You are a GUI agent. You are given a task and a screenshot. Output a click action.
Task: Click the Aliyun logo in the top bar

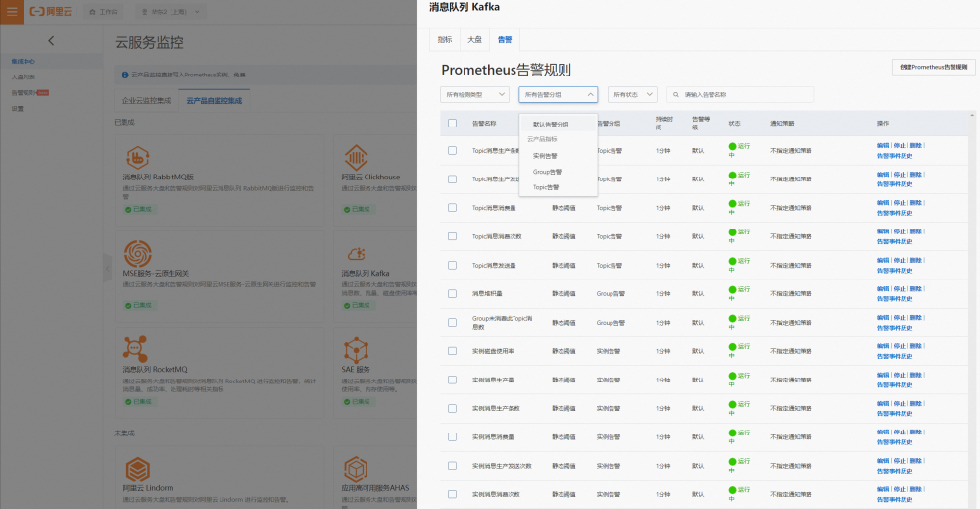[x=51, y=11]
